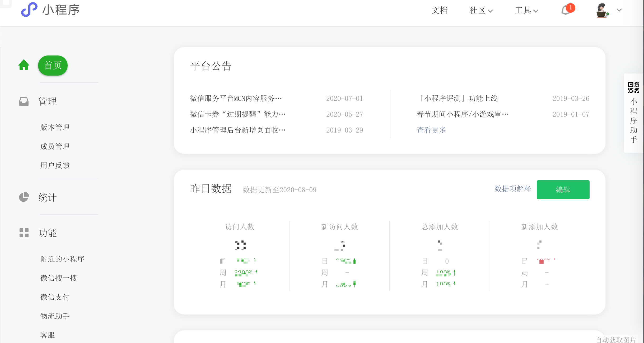Open 微信支付

point(55,297)
